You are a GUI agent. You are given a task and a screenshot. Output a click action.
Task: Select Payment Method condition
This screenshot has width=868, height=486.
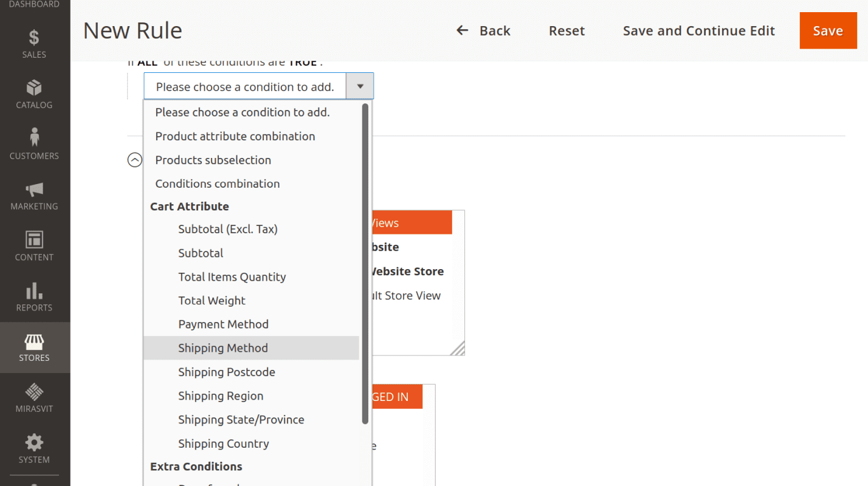pos(252,324)
